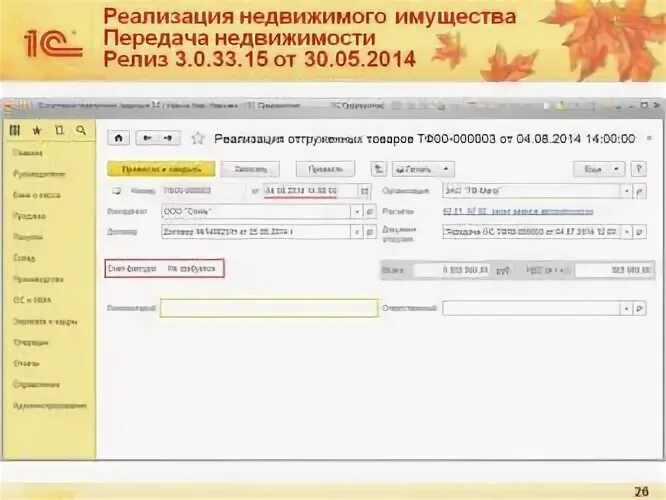Image resolution: width=666 pixels, height=500 pixels.
Task: Open the Производство section
Action: (x=38, y=279)
